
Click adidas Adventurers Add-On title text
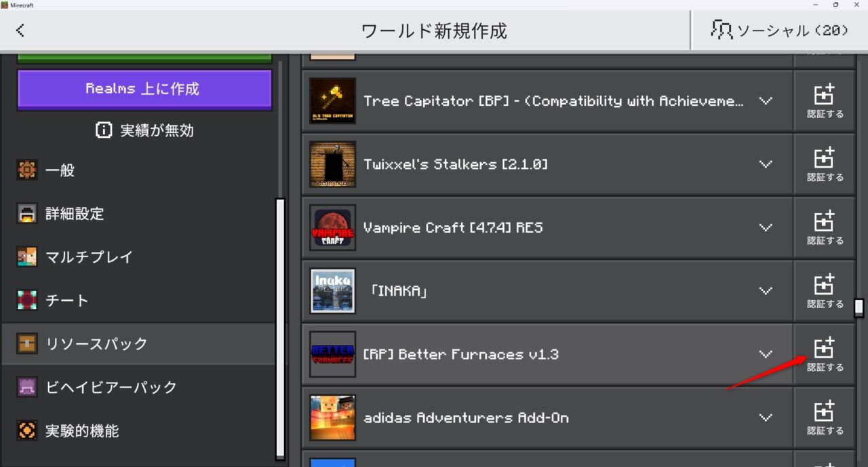coord(466,417)
